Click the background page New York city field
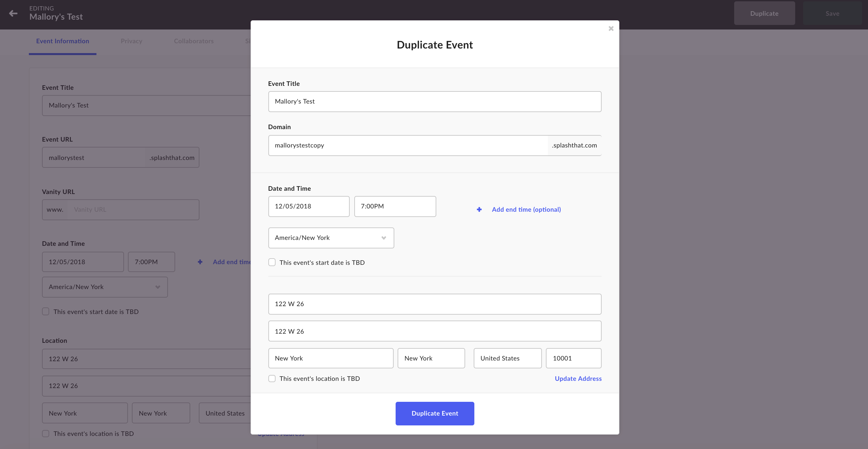Screen dimensions: 868x449 tap(85, 413)
